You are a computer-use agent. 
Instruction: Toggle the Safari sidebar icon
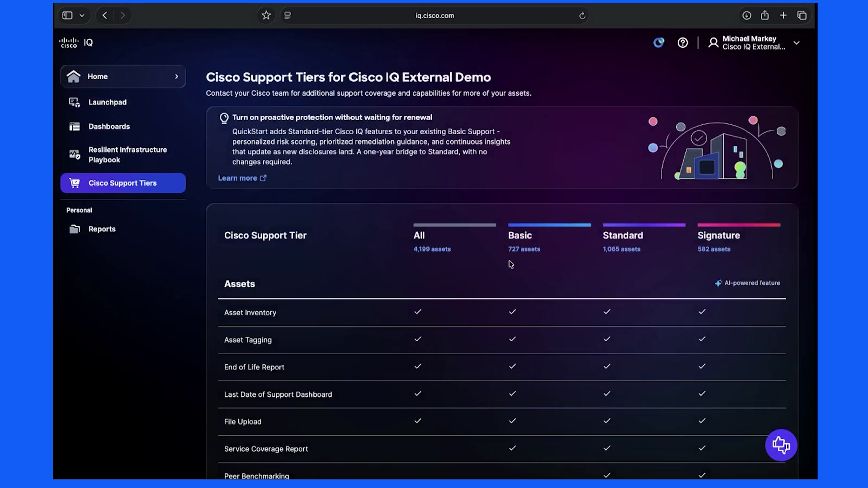67,15
